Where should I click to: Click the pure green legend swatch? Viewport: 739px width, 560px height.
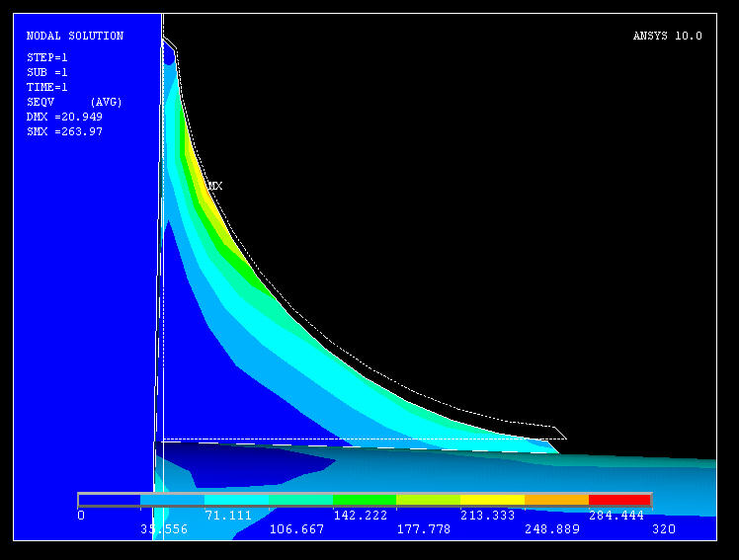[365, 500]
